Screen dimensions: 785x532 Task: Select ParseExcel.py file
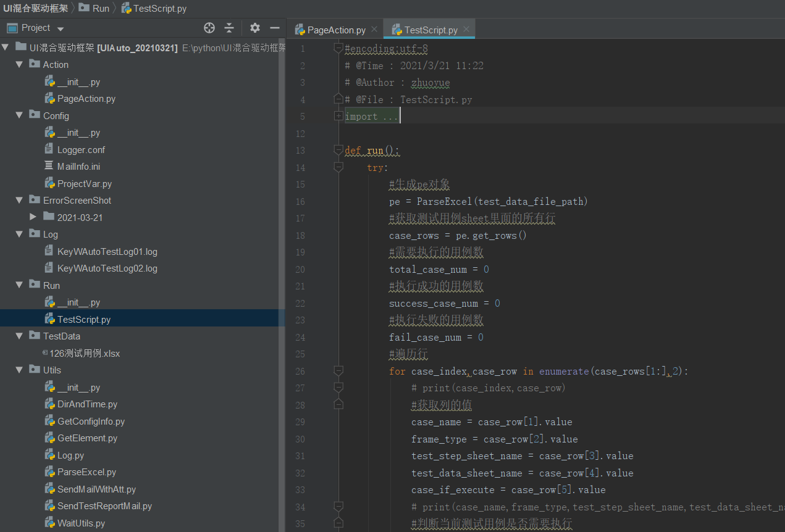click(86, 472)
